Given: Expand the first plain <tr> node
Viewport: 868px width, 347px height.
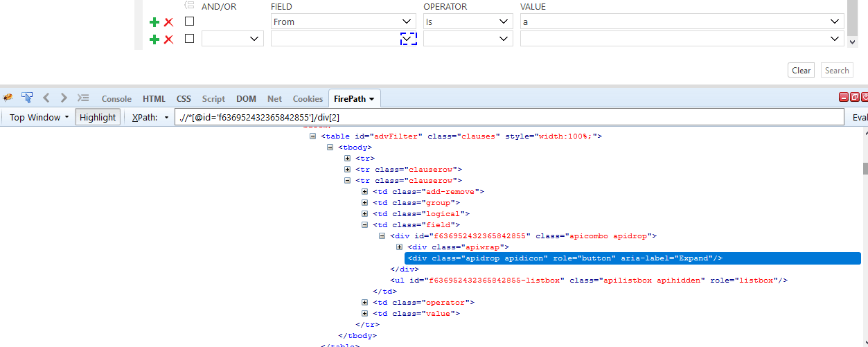Looking at the screenshot, I should tap(348, 158).
